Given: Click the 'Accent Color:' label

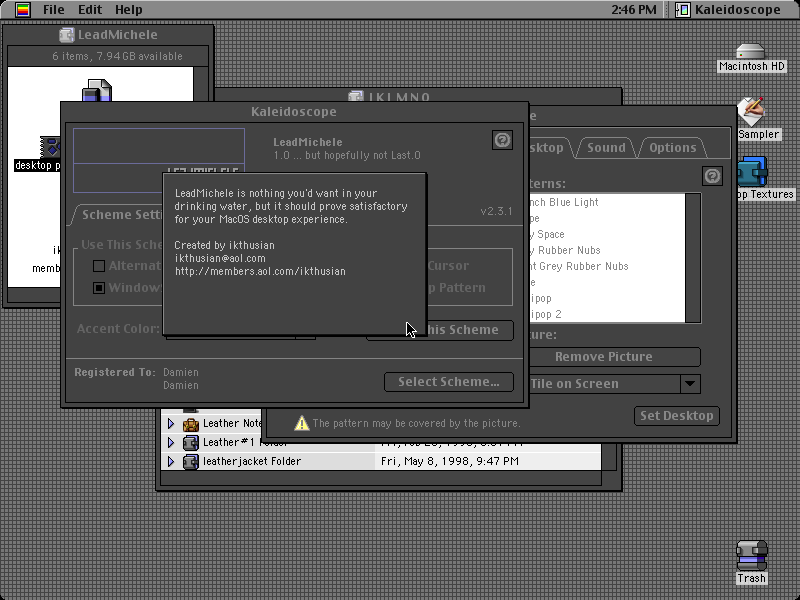Looking at the screenshot, I should 118,329.
